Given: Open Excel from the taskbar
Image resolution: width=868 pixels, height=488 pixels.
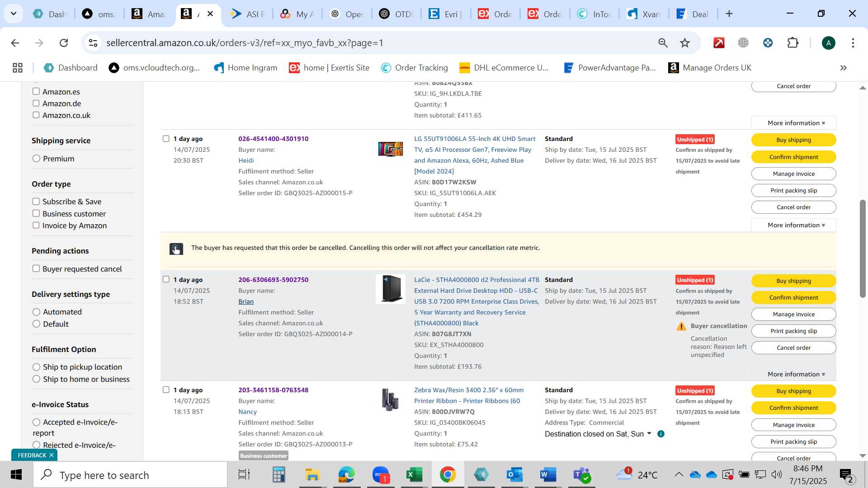Looking at the screenshot, I should (414, 475).
